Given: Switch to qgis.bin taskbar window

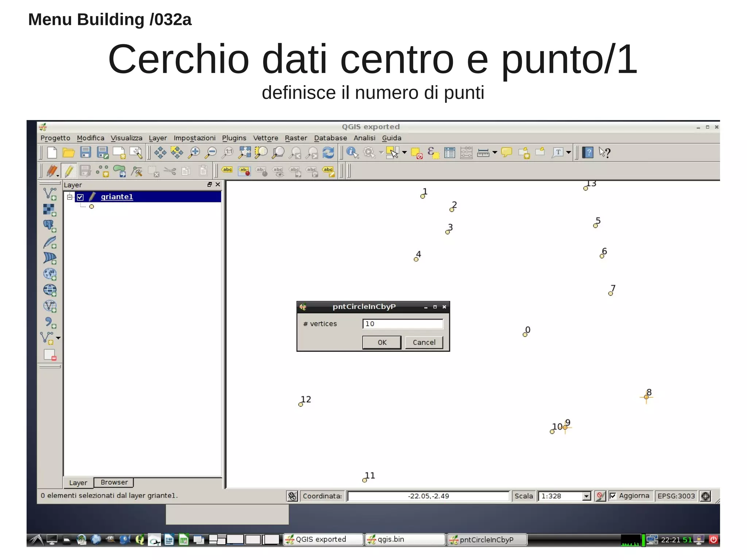Looking at the screenshot, I should tap(405, 539).
